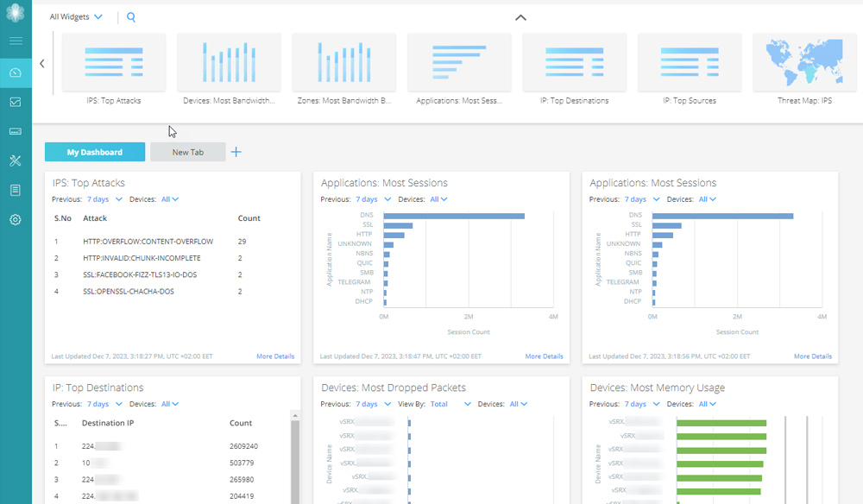Click the IP: Top Destinations widget scrollbar

click(x=294, y=457)
